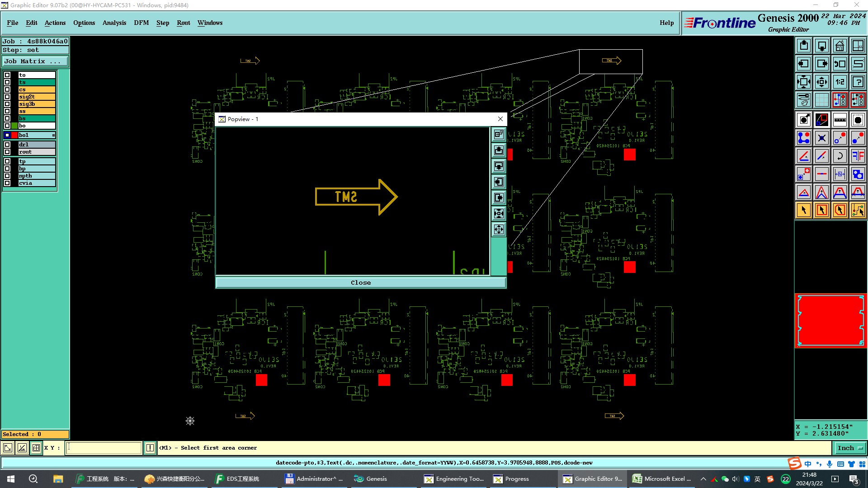Image resolution: width=868 pixels, height=488 pixels.
Task: Toggle the checkbox for layer ts
Action: (x=7, y=82)
